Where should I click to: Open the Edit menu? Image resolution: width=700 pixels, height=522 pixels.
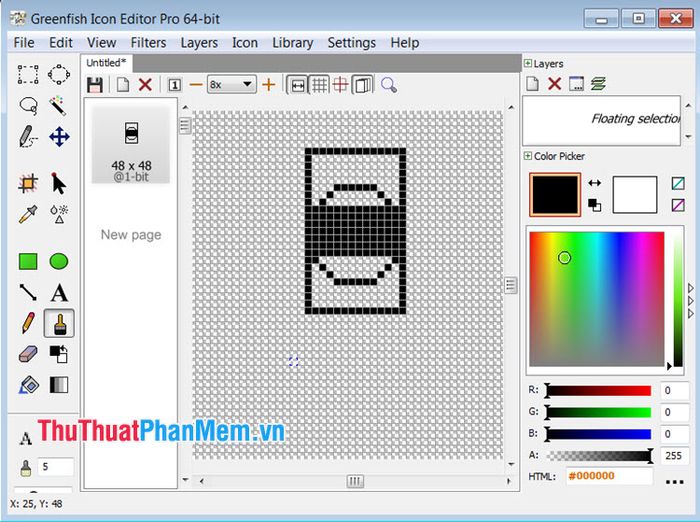61,43
